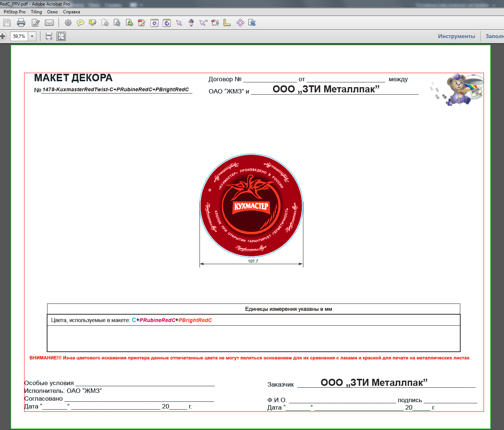The height and width of the screenshot is (430, 504).
Task: Click the Согласовано label
Action: pos(43,398)
